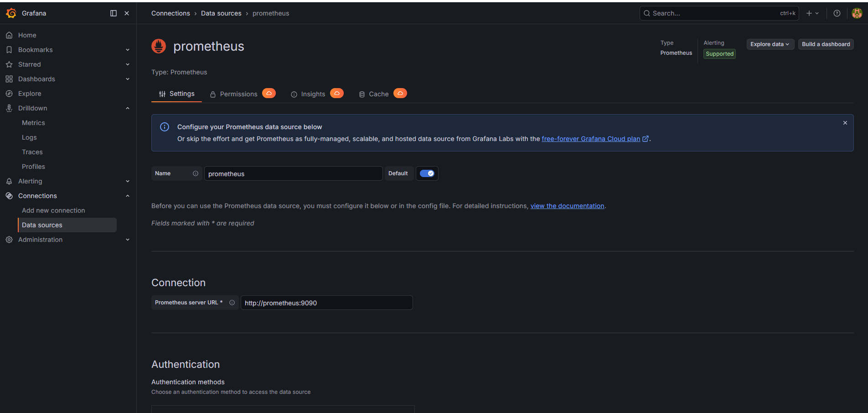This screenshot has height=413, width=868.
Task: Open Add new connection
Action: pos(53,210)
